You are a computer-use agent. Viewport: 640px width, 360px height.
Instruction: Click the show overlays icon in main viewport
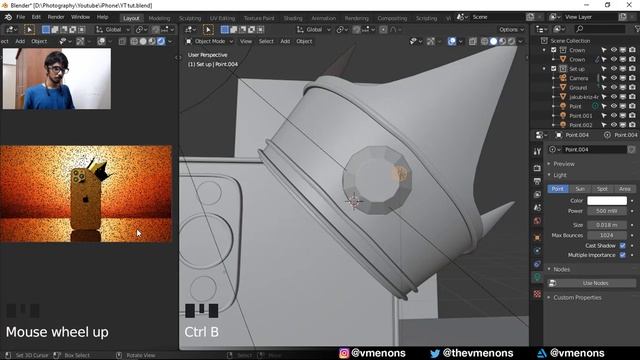451,41
